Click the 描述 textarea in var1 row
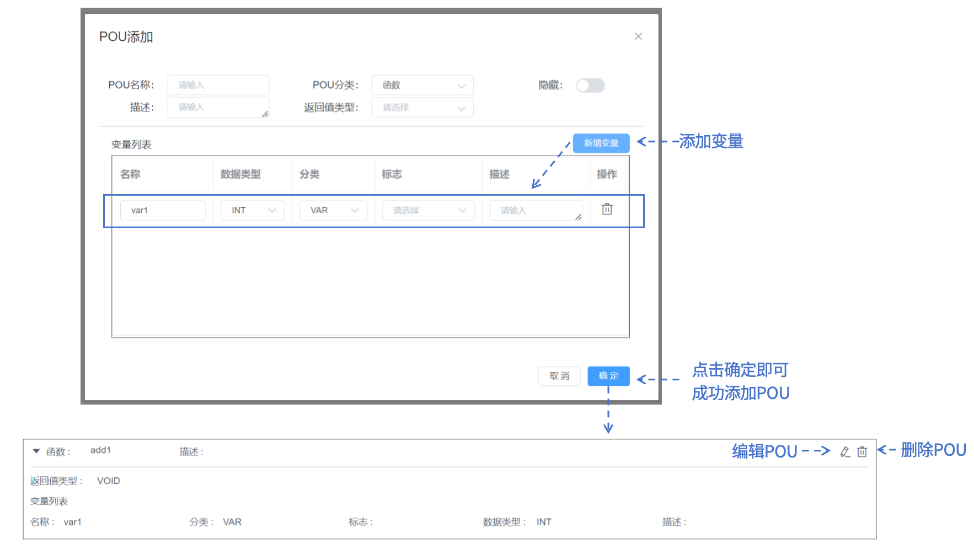974x560 pixels. click(536, 211)
